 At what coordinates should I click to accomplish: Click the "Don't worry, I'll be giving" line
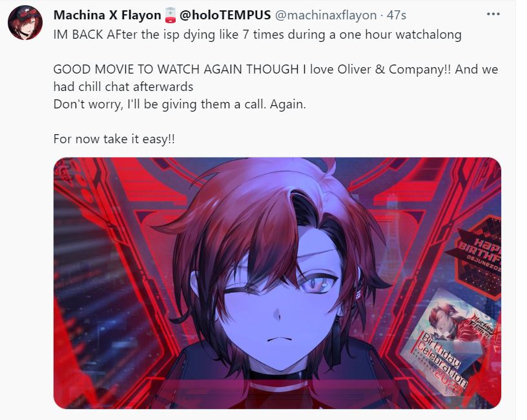(180, 105)
